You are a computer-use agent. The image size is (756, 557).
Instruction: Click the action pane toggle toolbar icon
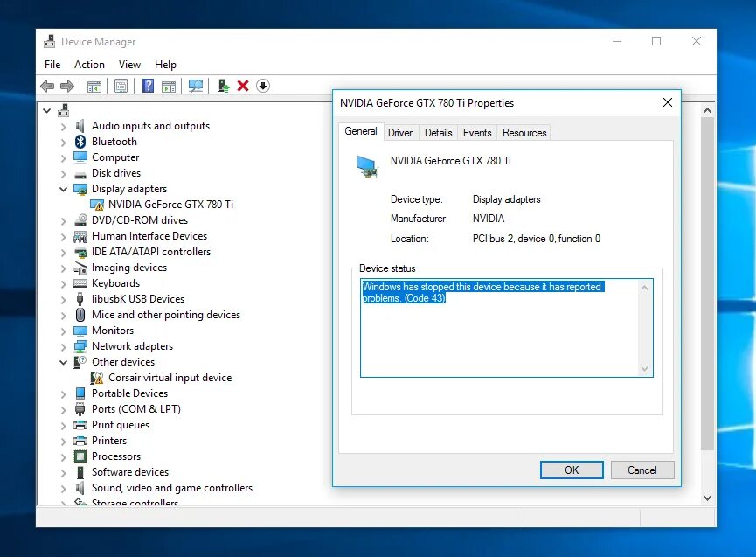click(169, 87)
